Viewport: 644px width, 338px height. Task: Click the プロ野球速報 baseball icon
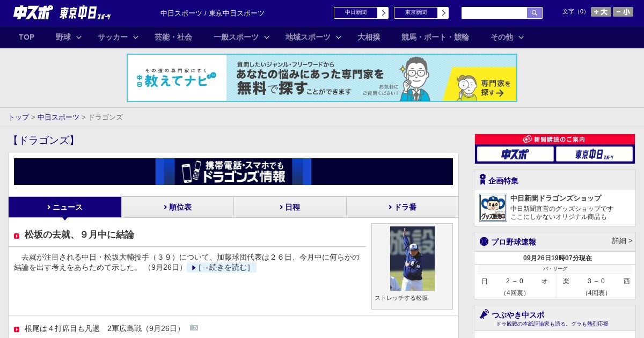pos(484,241)
